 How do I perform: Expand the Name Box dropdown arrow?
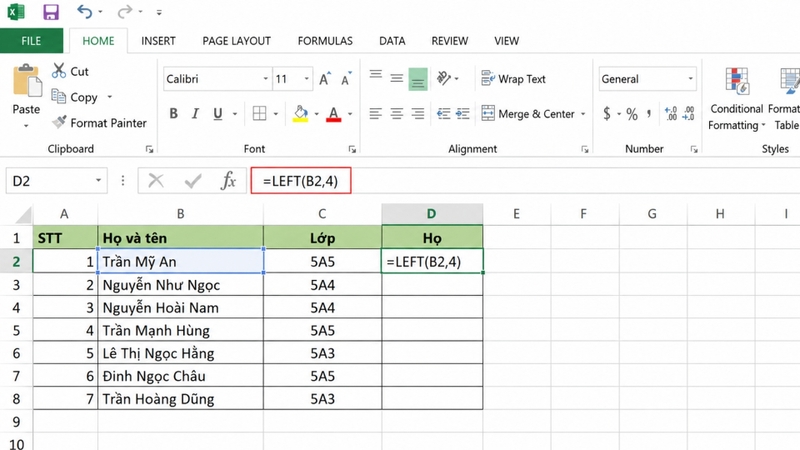[x=98, y=181]
